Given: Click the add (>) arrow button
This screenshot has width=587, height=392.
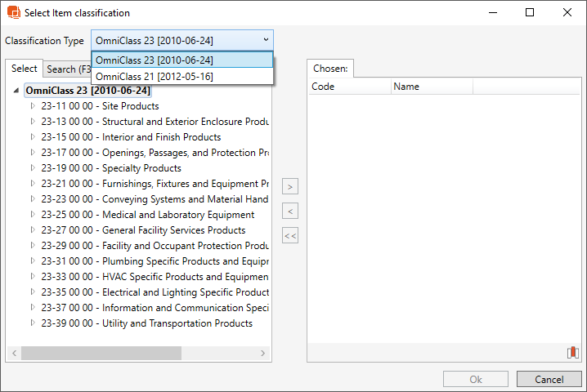Looking at the screenshot, I should coord(290,187).
